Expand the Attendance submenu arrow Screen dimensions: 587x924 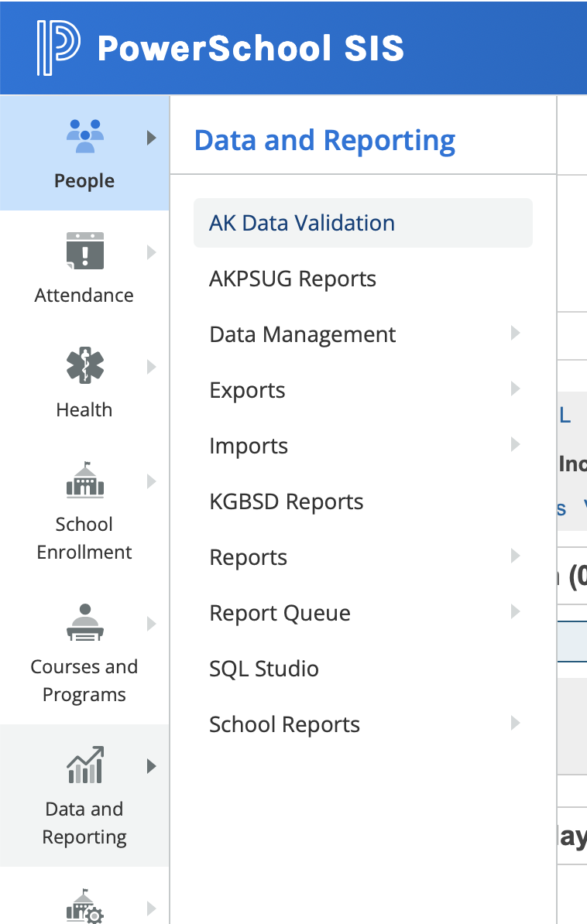coord(152,252)
